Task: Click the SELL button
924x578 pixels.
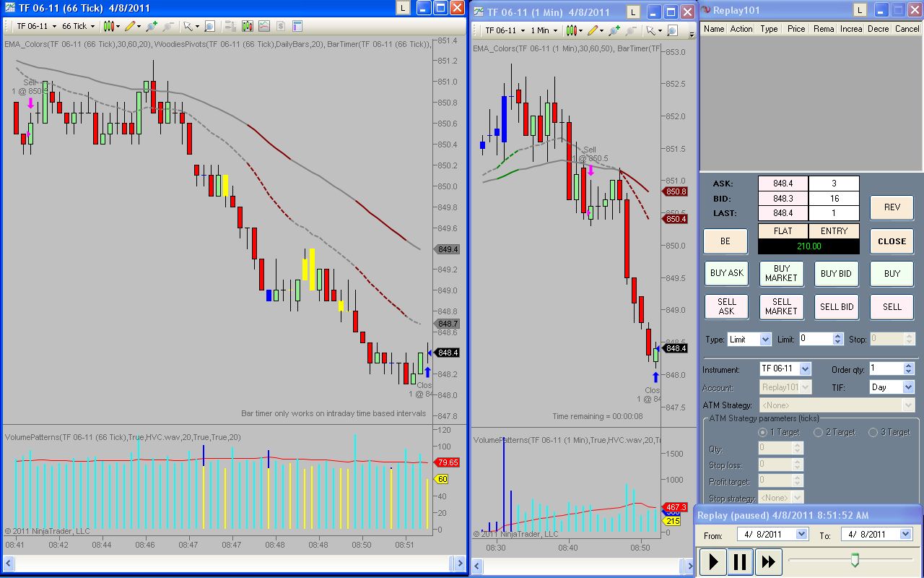Action: pos(892,306)
